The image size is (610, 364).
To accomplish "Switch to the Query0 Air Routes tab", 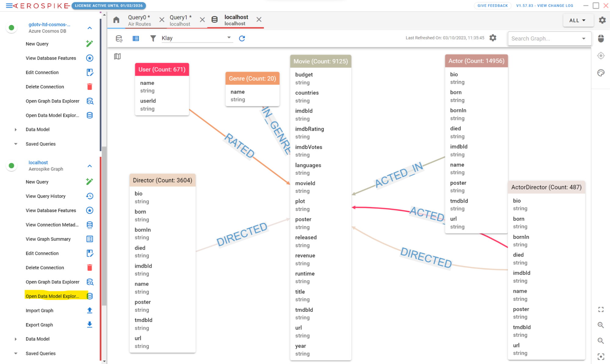I will click(x=139, y=20).
